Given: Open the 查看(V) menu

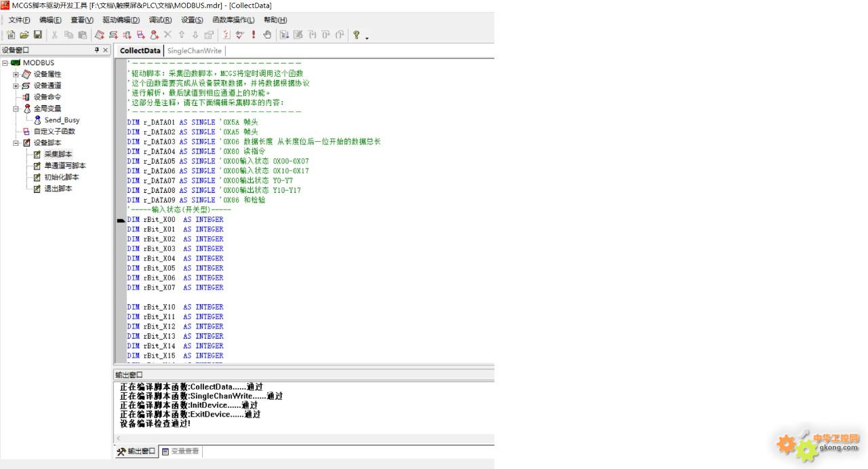Looking at the screenshot, I should click(82, 20).
